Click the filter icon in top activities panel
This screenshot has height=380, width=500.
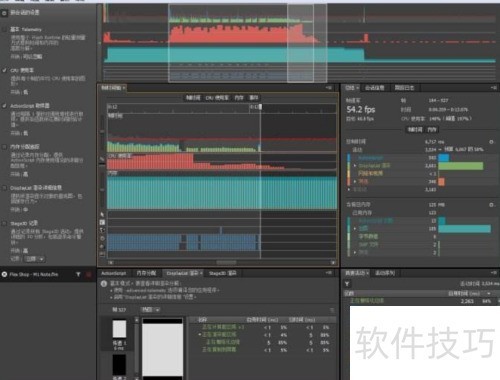347,284
